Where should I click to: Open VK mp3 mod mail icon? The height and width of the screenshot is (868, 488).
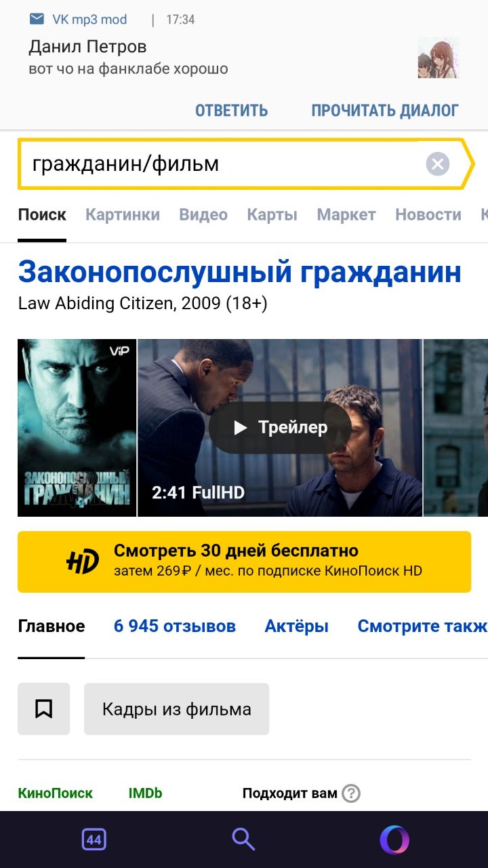pyautogui.click(x=37, y=19)
